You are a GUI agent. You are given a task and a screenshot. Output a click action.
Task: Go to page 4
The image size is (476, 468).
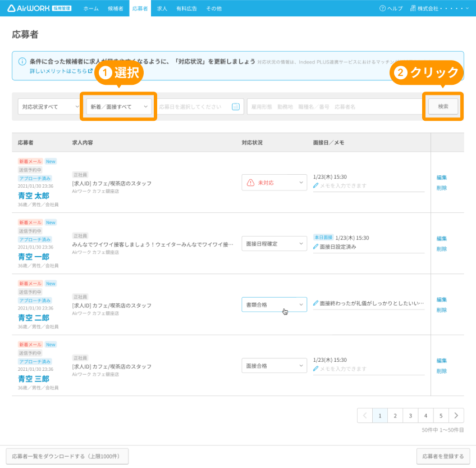(425, 415)
